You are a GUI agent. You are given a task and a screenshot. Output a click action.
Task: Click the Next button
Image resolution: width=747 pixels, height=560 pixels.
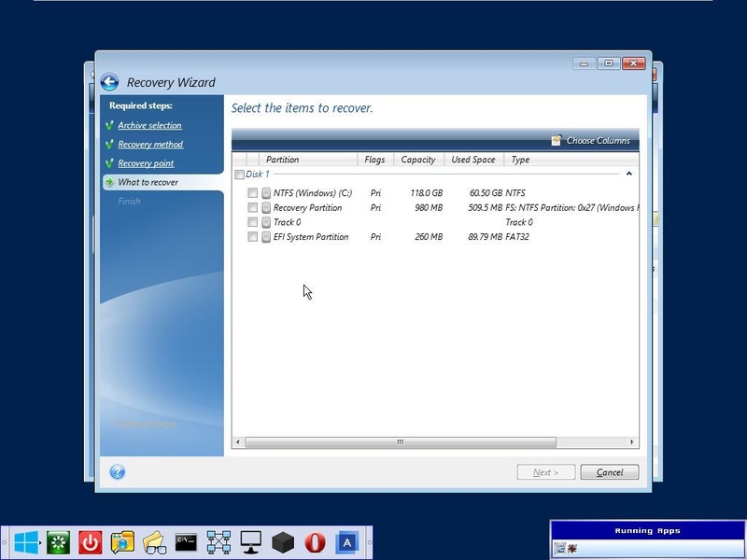pos(546,472)
